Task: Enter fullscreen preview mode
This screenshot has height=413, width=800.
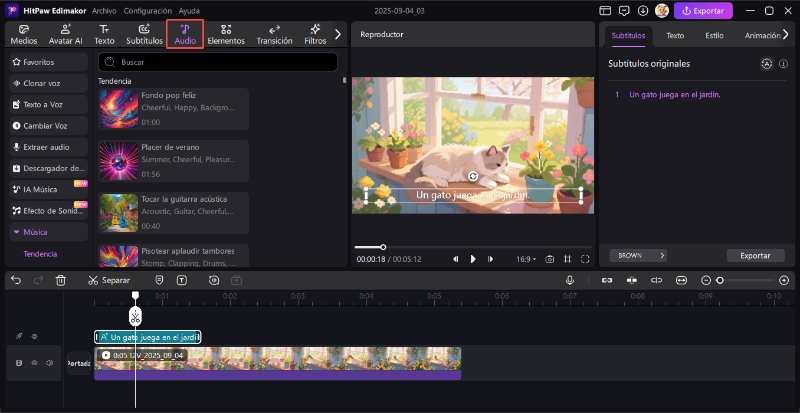Action: click(x=585, y=259)
